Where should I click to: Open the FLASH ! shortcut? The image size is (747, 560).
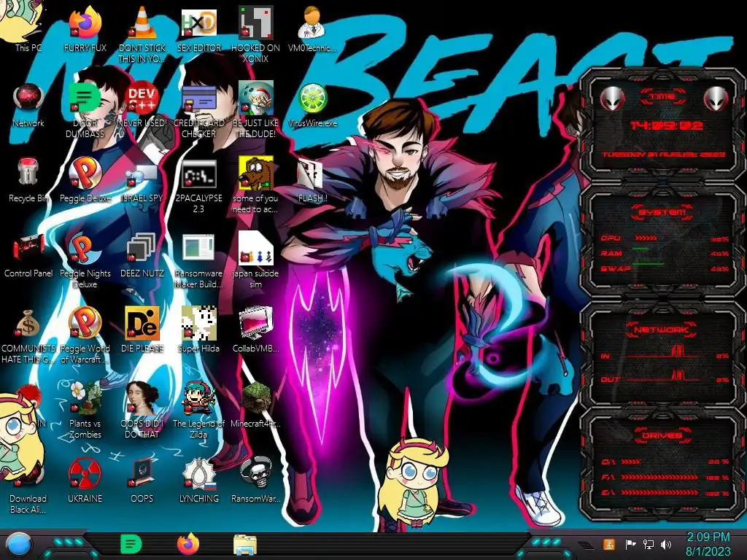pos(312,179)
